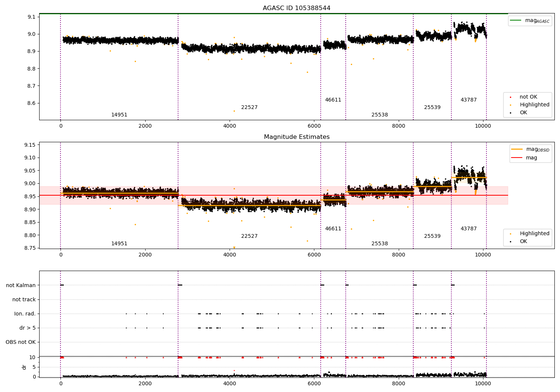Click the 10 tick on dr axis
The height and width of the screenshot is (392, 560).
[32, 358]
